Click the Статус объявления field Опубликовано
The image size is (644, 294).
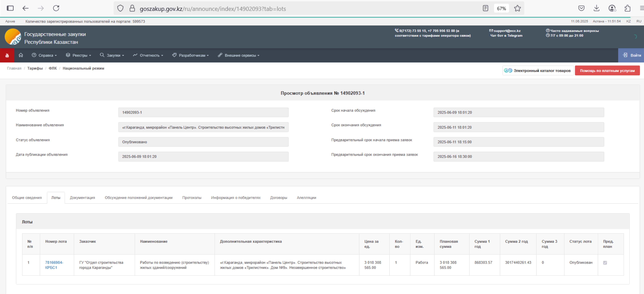(x=203, y=142)
